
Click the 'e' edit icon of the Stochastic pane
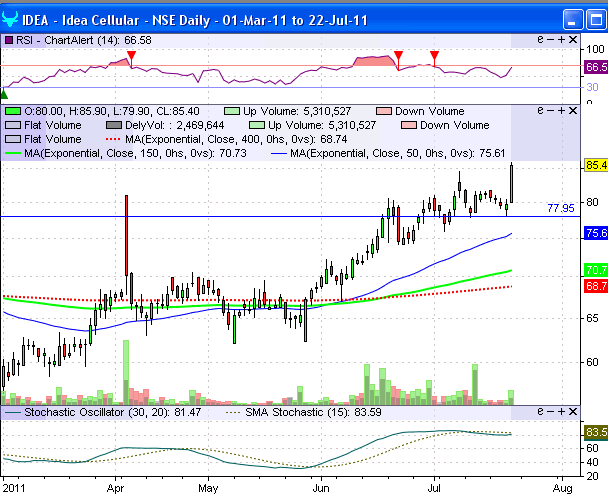click(x=540, y=411)
